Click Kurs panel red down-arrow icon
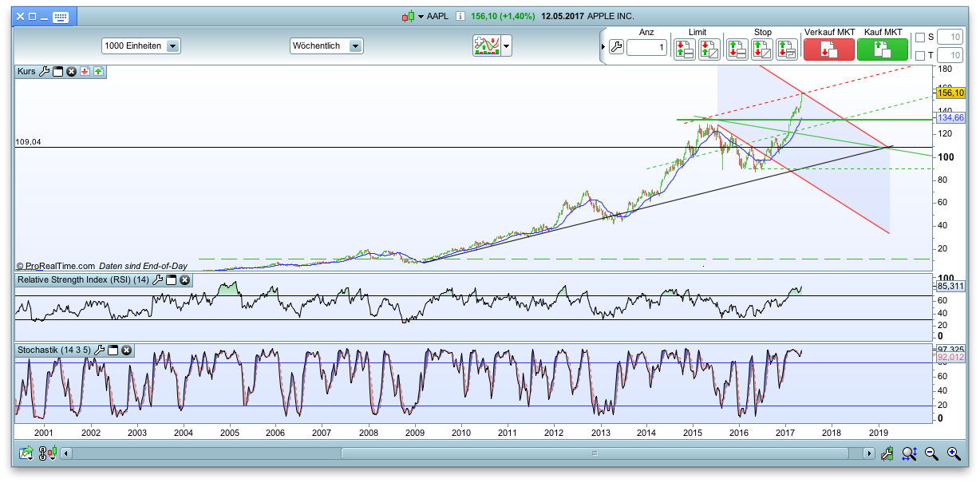Viewport: 980px width, 483px height. tap(85, 72)
